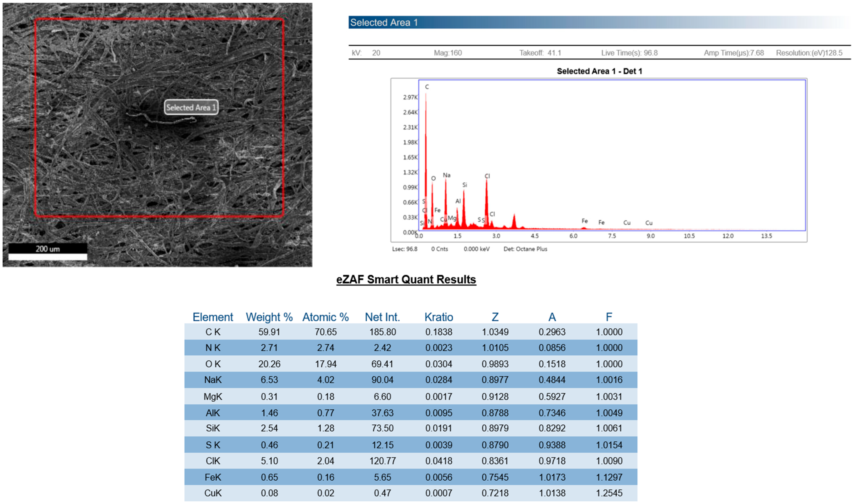855x504 pixels.
Task: Click the Element column header
Action: [213, 317]
